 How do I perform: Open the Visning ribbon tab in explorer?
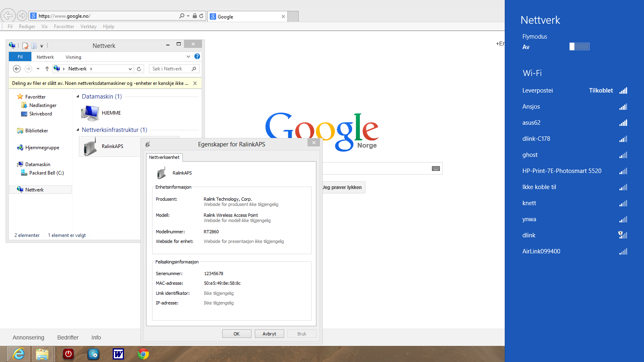click(73, 57)
